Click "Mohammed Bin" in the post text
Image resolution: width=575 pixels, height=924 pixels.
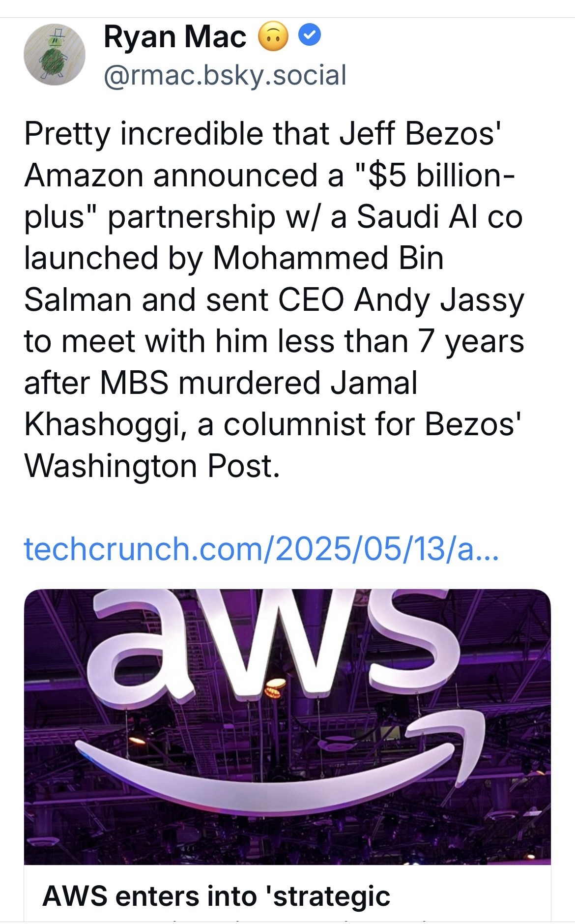[x=328, y=258]
